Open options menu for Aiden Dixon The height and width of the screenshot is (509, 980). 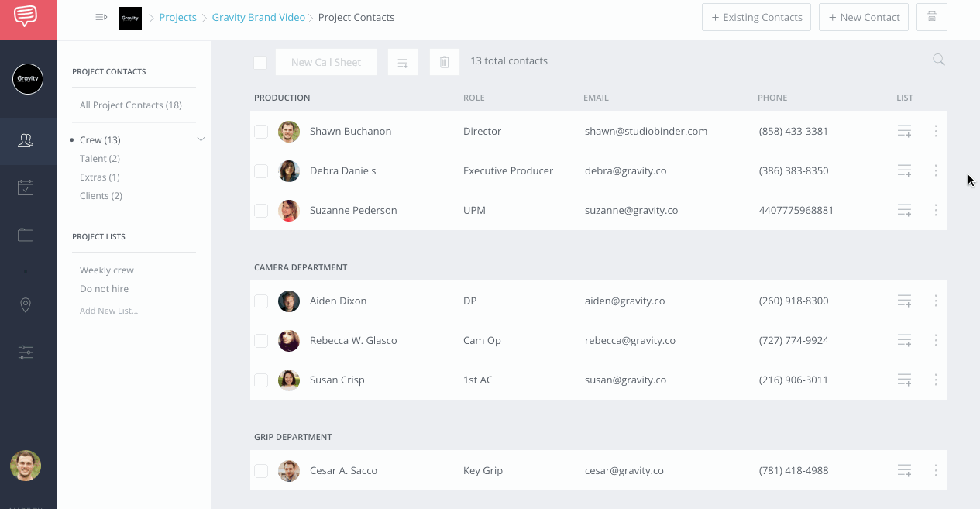point(936,301)
